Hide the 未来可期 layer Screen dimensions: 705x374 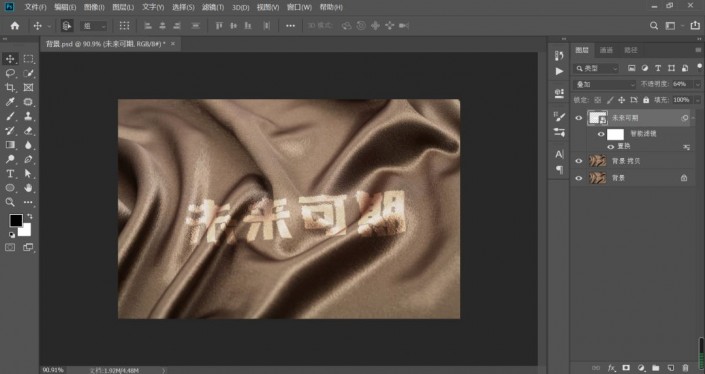point(579,118)
